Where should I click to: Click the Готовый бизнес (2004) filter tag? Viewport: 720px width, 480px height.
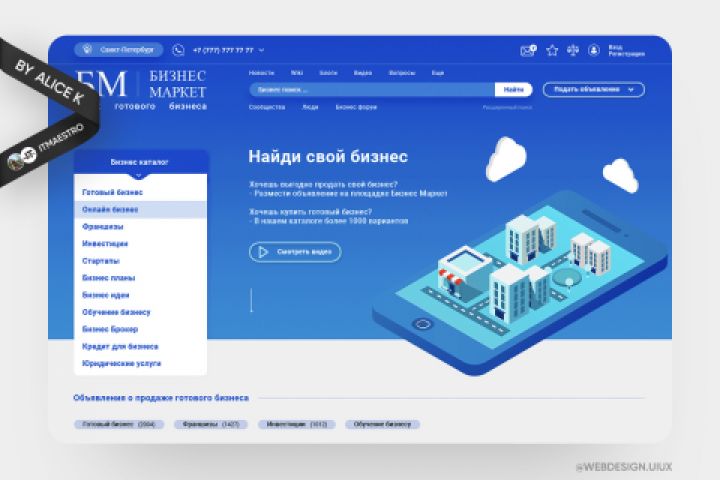[119, 424]
